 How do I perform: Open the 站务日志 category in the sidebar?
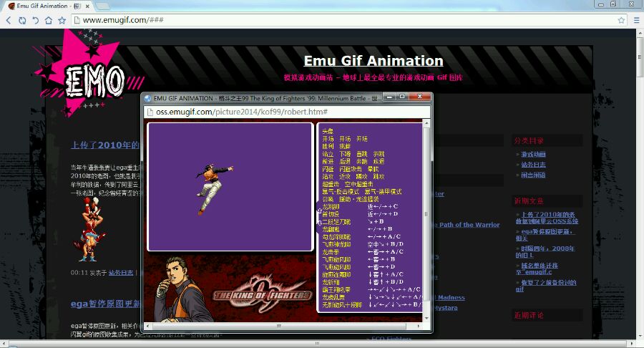(x=533, y=165)
